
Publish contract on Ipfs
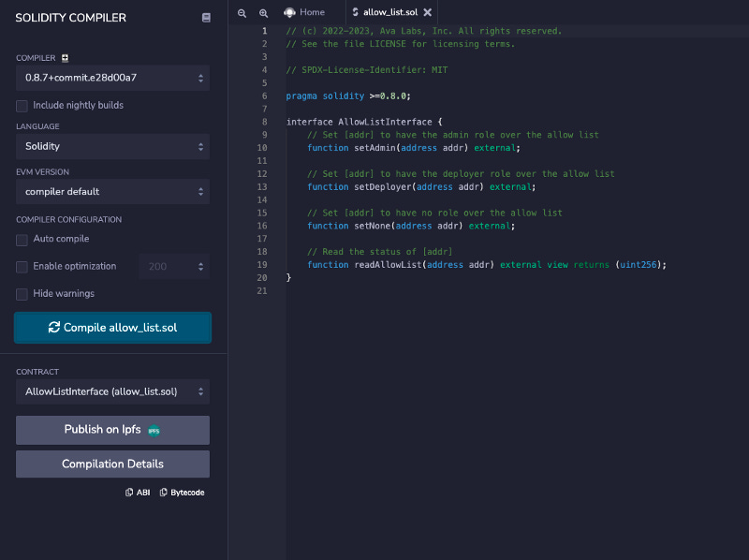pyautogui.click(x=112, y=430)
